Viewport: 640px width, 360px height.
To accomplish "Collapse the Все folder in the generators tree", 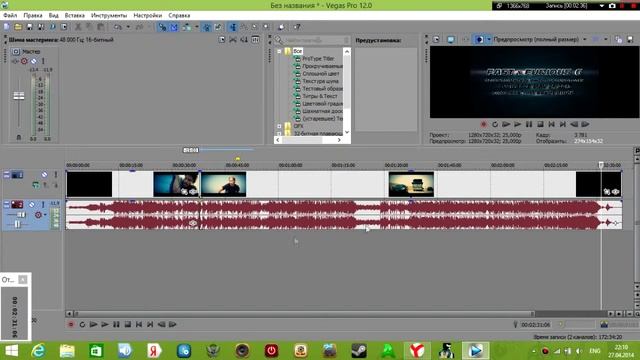I will (x=279, y=51).
